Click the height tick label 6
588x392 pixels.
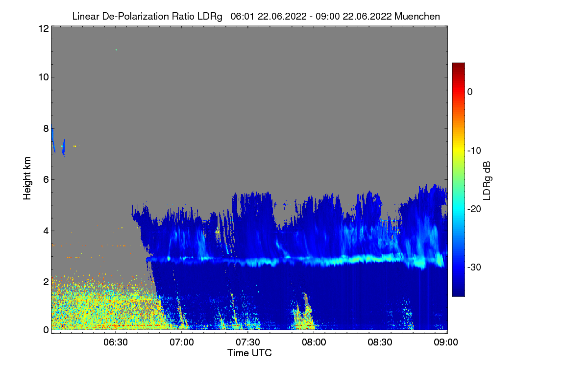point(45,179)
